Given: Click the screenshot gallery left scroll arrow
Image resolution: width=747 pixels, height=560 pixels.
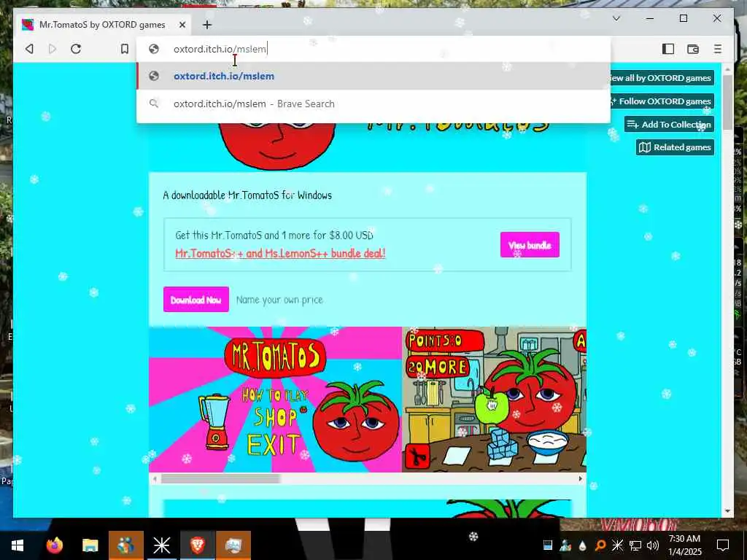Looking at the screenshot, I should click(155, 478).
